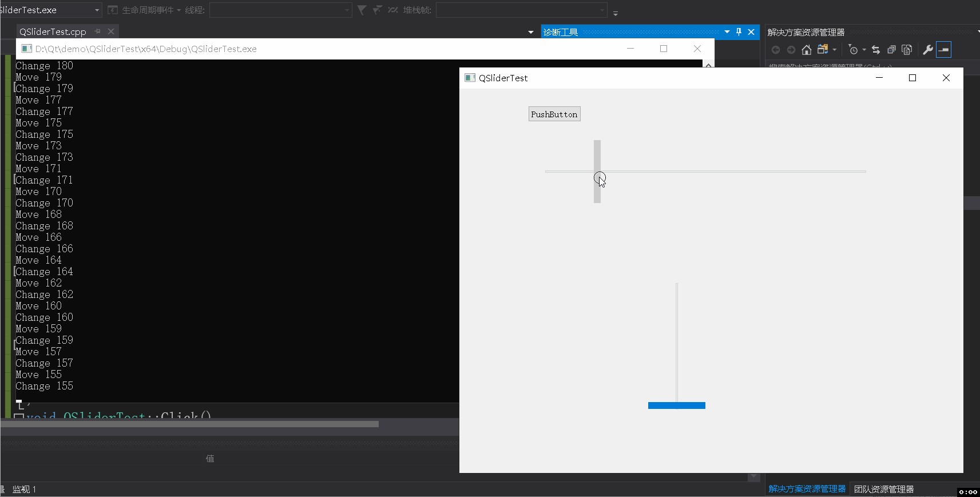Click the 'Change 170' console output line
980x497 pixels.
click(x=45, y=203)
